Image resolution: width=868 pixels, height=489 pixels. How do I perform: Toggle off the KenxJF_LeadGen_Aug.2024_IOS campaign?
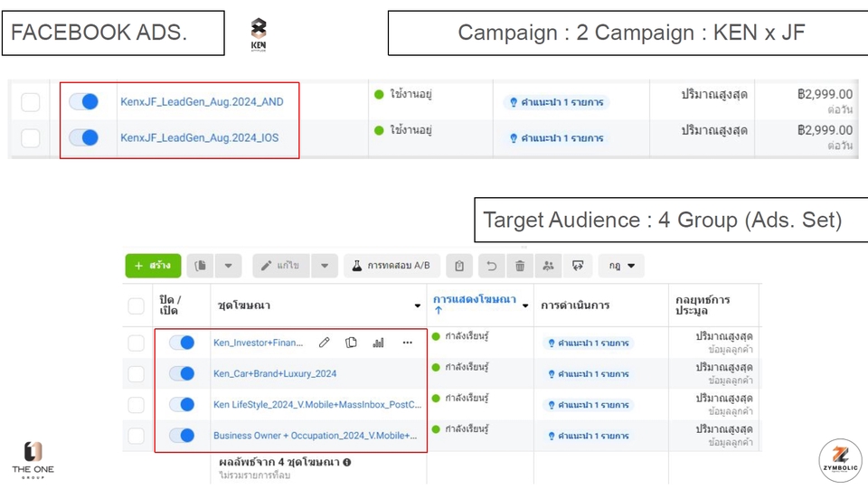coord(83,137)
